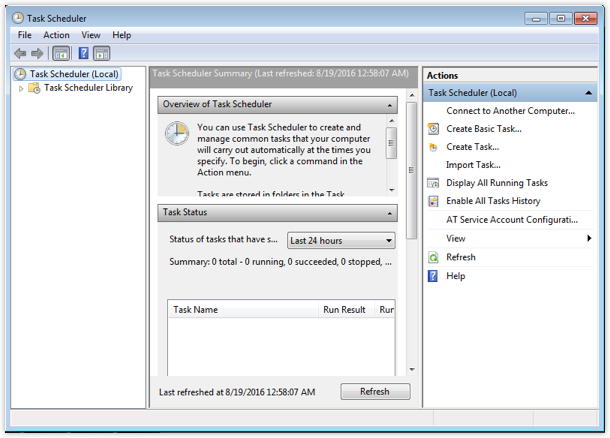The height and width of the screenshot is (438, 610).
Task: Collapse the Task Status section
Action: [x=390, y=213]
